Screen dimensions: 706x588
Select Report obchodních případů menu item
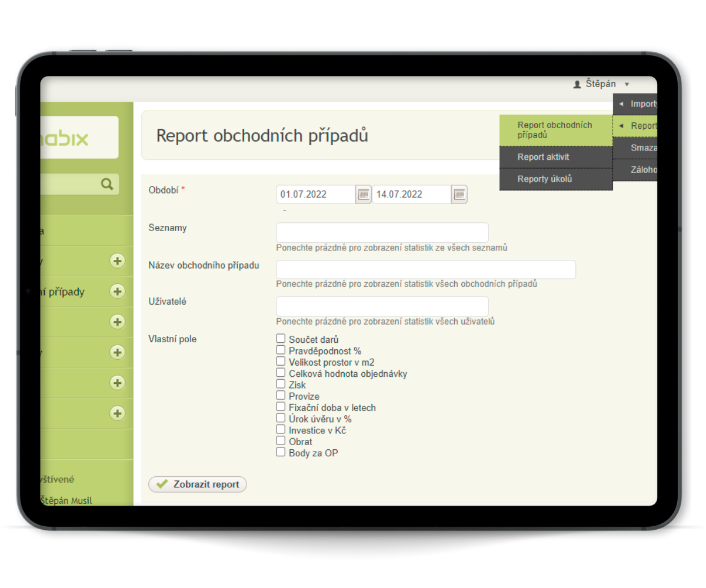(556, 130)
